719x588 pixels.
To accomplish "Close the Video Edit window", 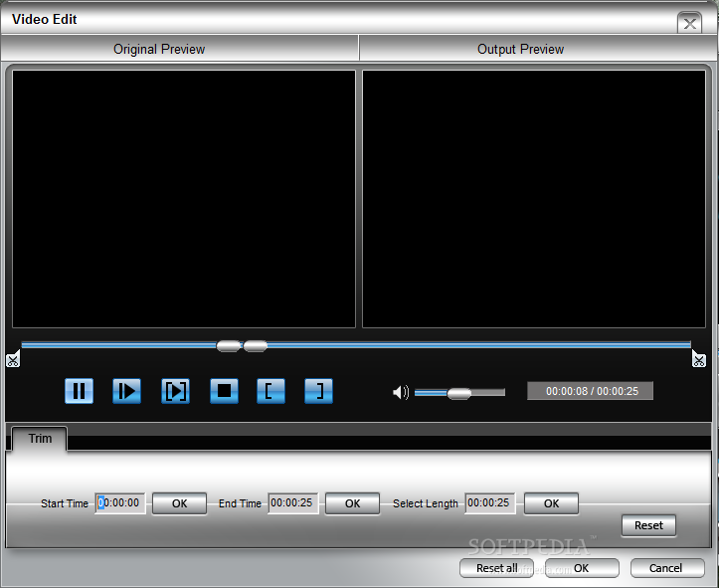I will [x=689, y=23].
